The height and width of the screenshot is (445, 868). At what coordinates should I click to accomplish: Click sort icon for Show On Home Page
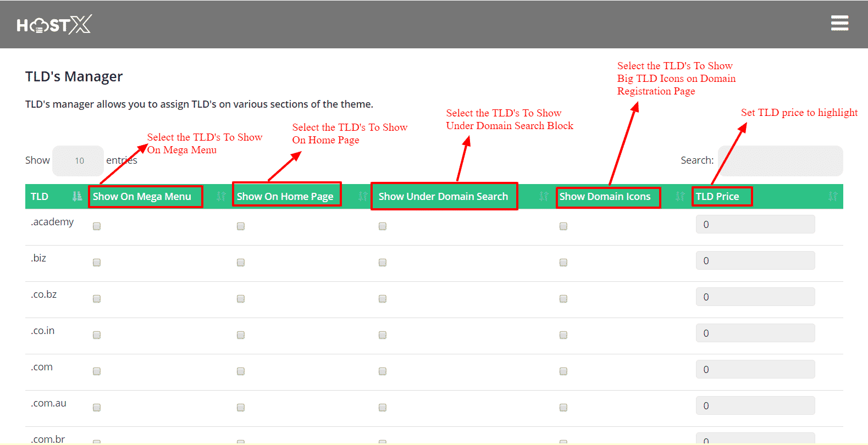click(x=363, y=196)
